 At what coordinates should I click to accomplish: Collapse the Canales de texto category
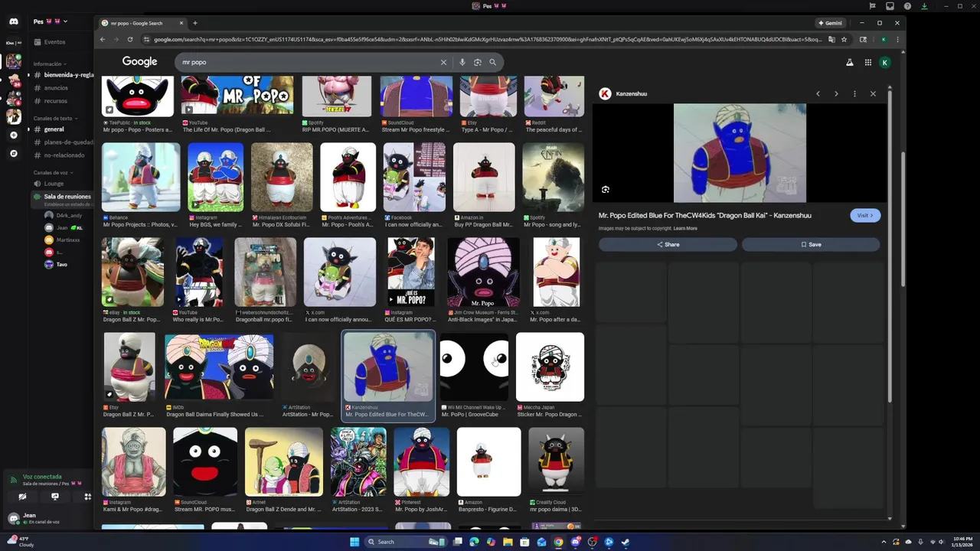coord(54,119)
